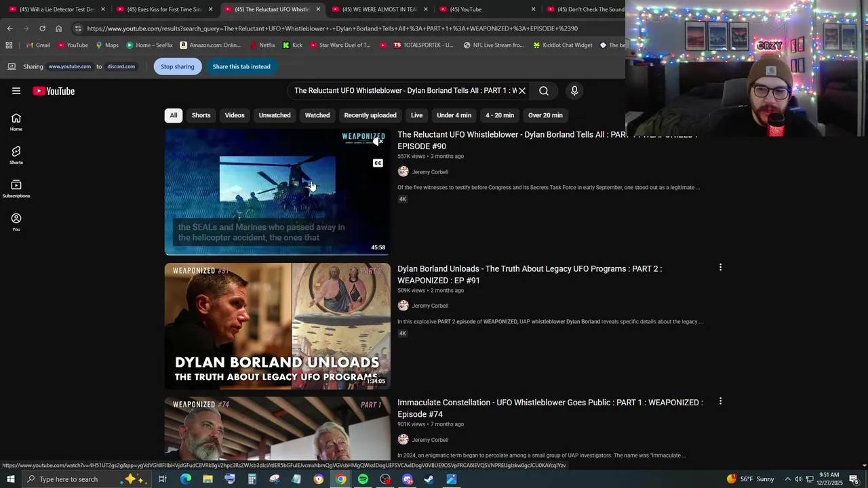Image resolution: width=868 pixels, height=488 pixels.
Task: Open the DYLAN BORLAND UNLOADS thumbnail
Action: 277,326
